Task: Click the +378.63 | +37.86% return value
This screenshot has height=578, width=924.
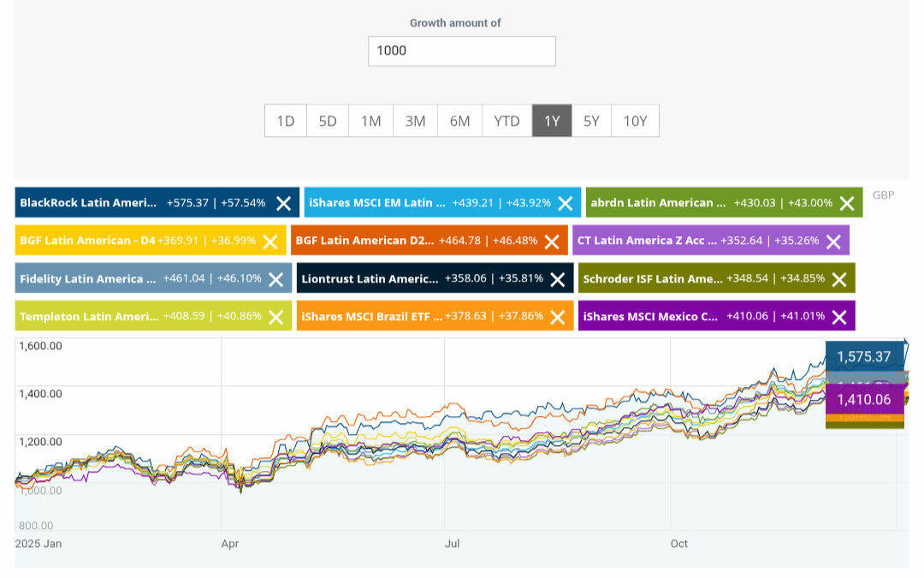Action: pyautogui.click(x=494, y=316)
